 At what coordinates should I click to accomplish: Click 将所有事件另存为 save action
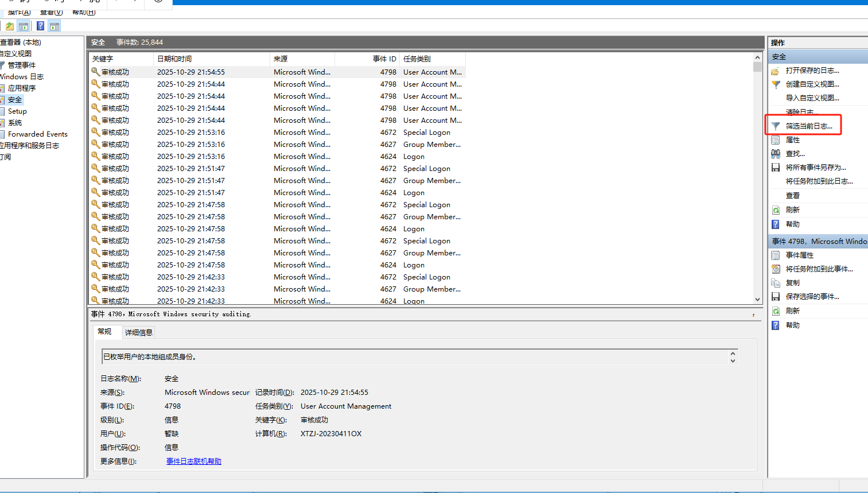point(815,168)
